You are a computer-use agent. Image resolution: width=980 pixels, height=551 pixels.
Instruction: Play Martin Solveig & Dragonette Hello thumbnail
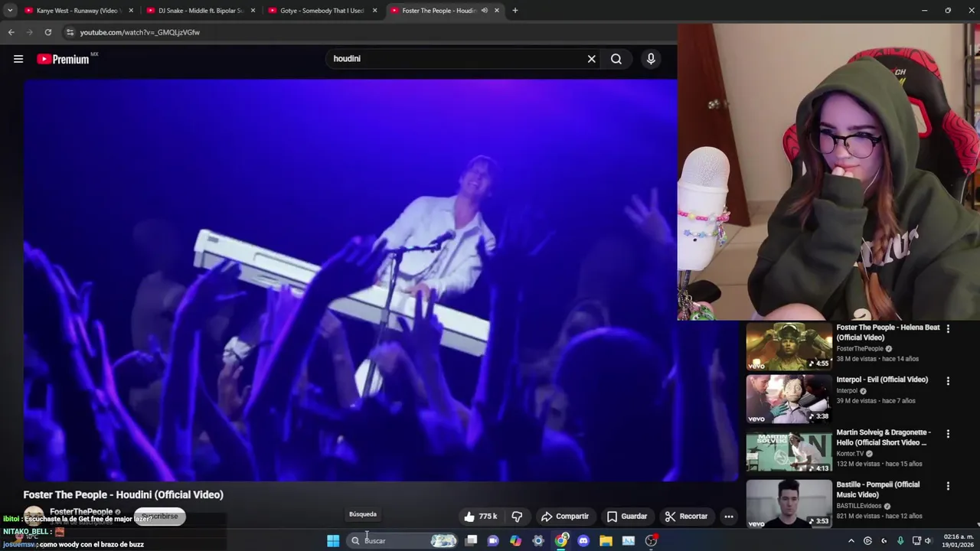(x=789, y=451)
